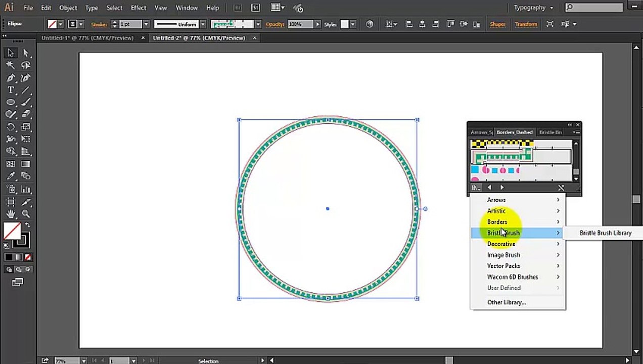Select the Column Graph tool
The image size is (643, 364).
(26, 190)
